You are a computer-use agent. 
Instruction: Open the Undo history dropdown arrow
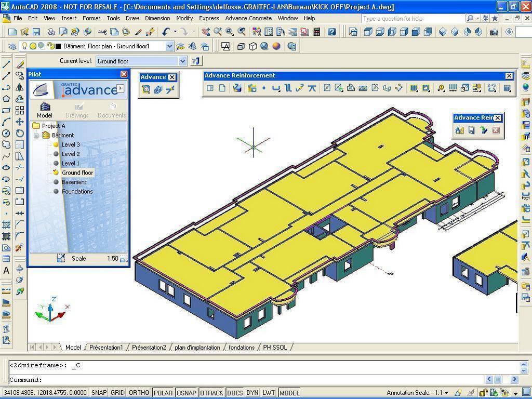176,32
